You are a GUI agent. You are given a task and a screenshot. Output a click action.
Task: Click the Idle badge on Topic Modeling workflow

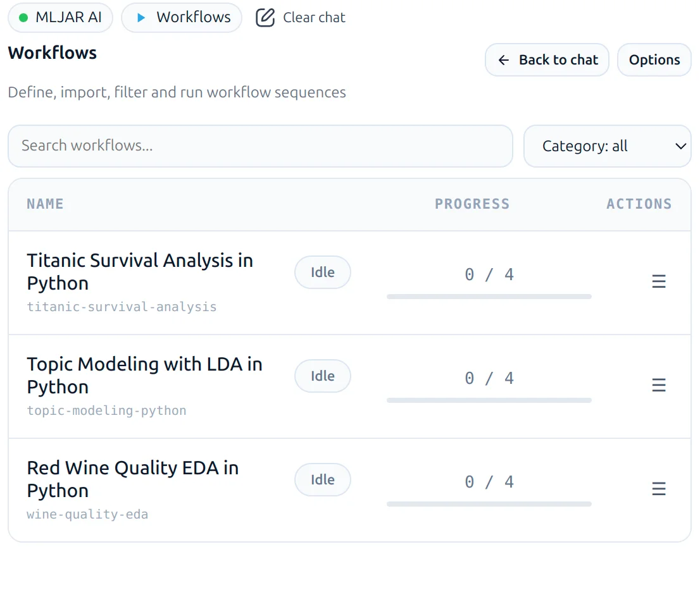323,376
